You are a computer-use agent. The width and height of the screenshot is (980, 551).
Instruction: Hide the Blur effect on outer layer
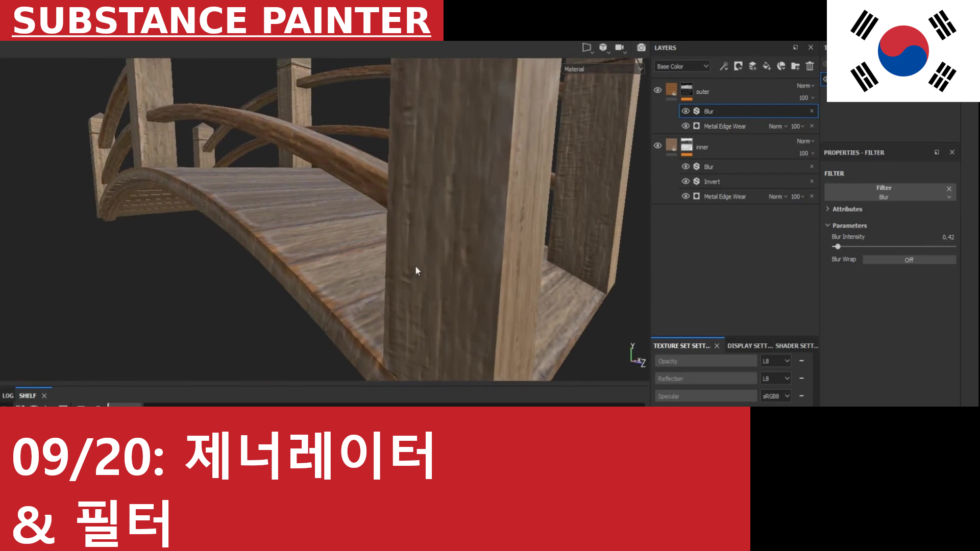tap(685, 111)
